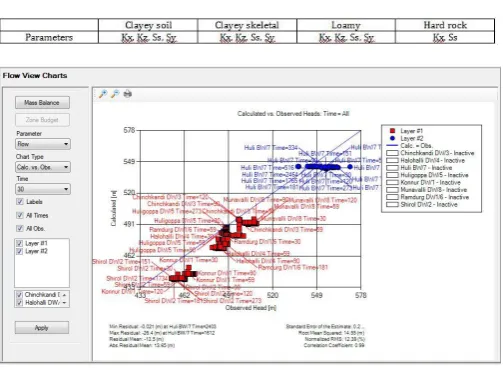Open the Mass Balance chart
Image resolution: width=503 pixels, height=370 pixels.
pyautogui.click(x=42, y=103)
